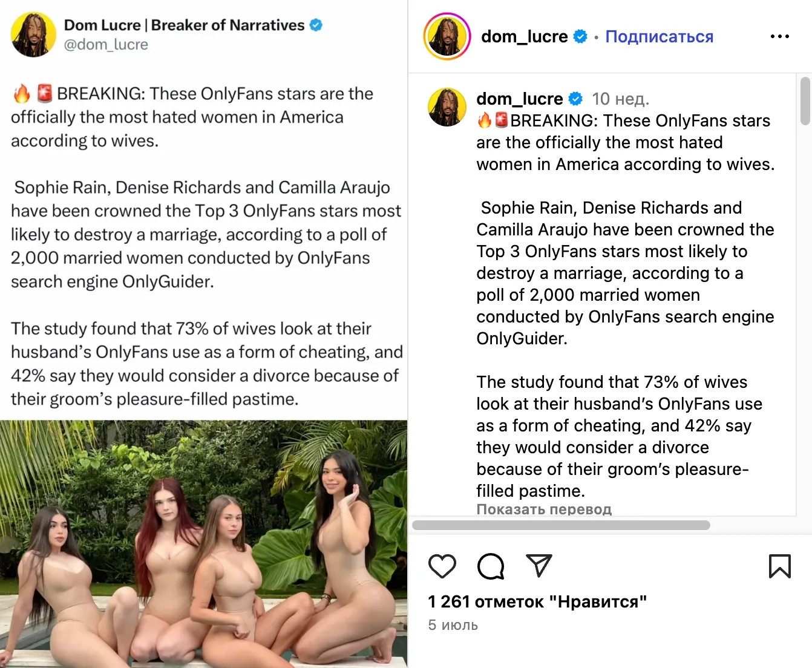The image size is (812, 668).
Task: Open the photo of four women by the pool
Action: pyautogui.click(x=203, y=543)
